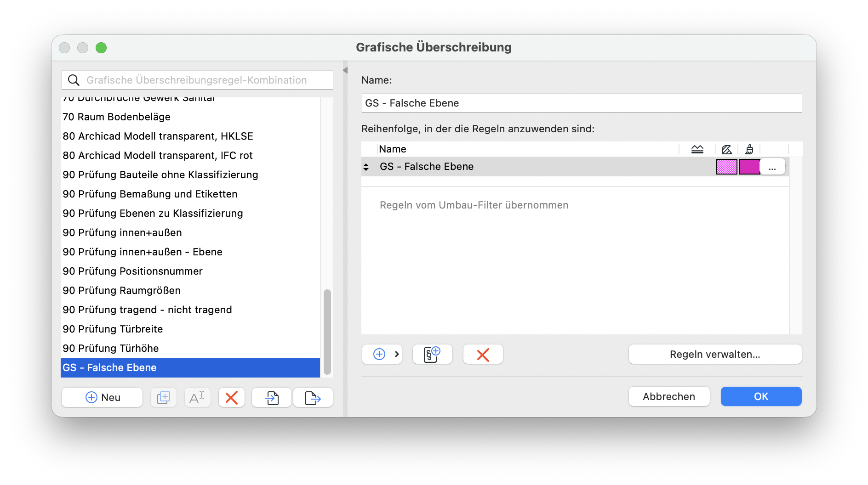
Task: Click the line type column header icon
Action: pos(697,149)
